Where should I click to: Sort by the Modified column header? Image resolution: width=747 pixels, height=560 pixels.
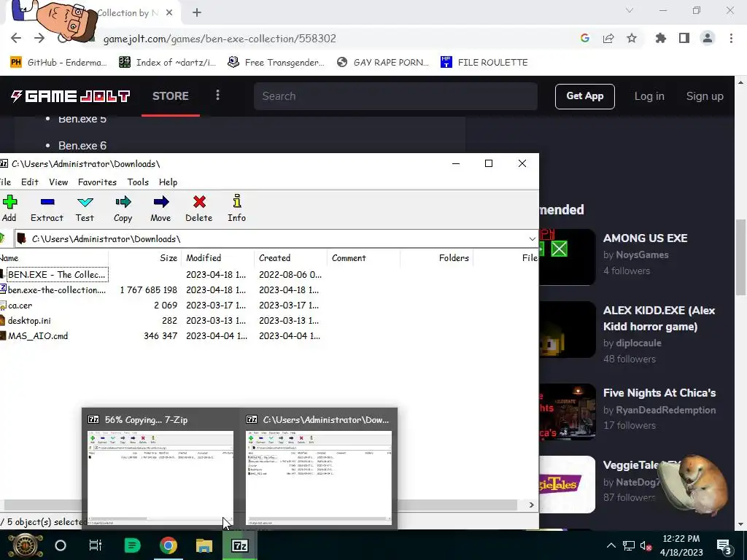point(217,257)
